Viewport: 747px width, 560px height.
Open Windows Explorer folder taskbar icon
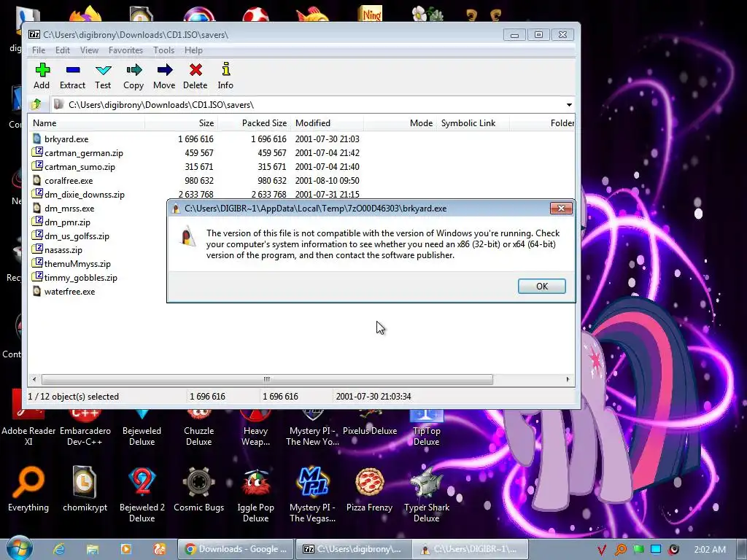click(93, 549)
